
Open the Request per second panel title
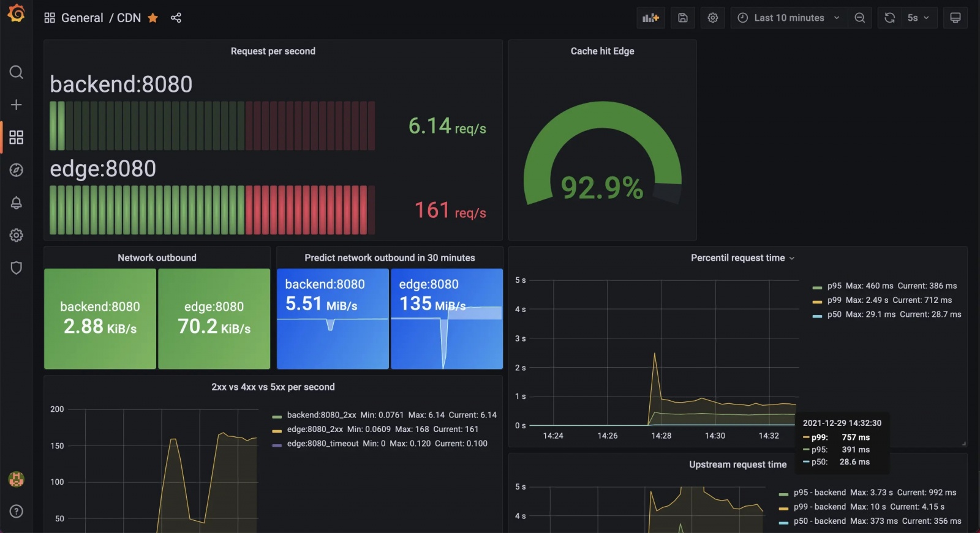coord(273,51)
